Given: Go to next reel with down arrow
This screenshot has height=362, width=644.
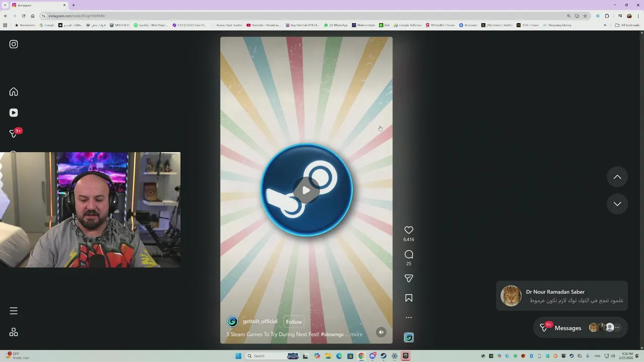Looking at the screenshot, I should point(617,204).
